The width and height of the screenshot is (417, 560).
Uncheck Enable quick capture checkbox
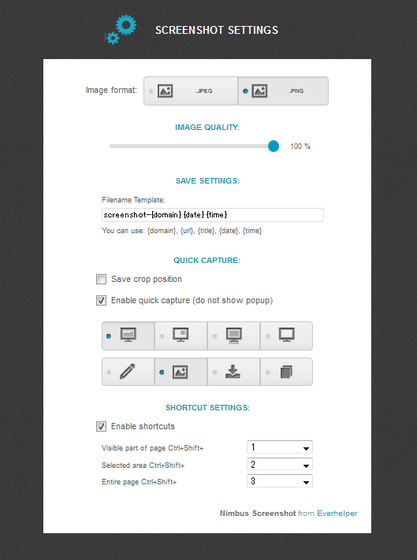101,300
